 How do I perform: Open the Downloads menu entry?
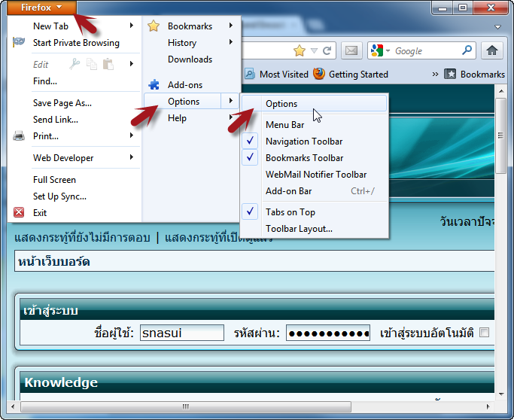point(191,59)
